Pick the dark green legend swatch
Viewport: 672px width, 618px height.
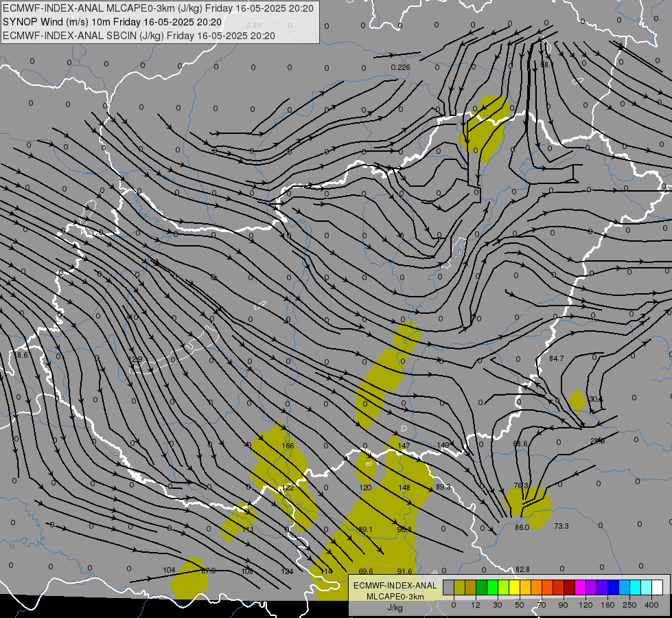click(482, 587)
